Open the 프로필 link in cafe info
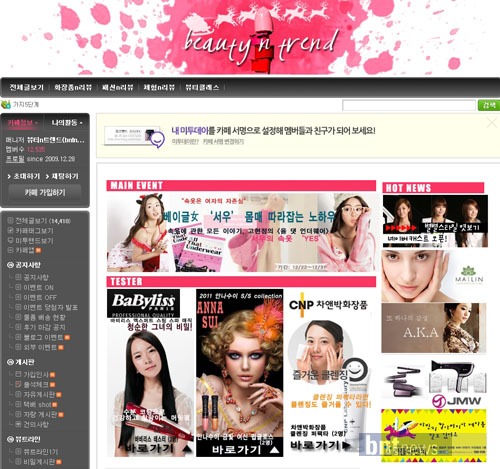The width and height of the screenshot is (500, 469). [x=15, y=159]
